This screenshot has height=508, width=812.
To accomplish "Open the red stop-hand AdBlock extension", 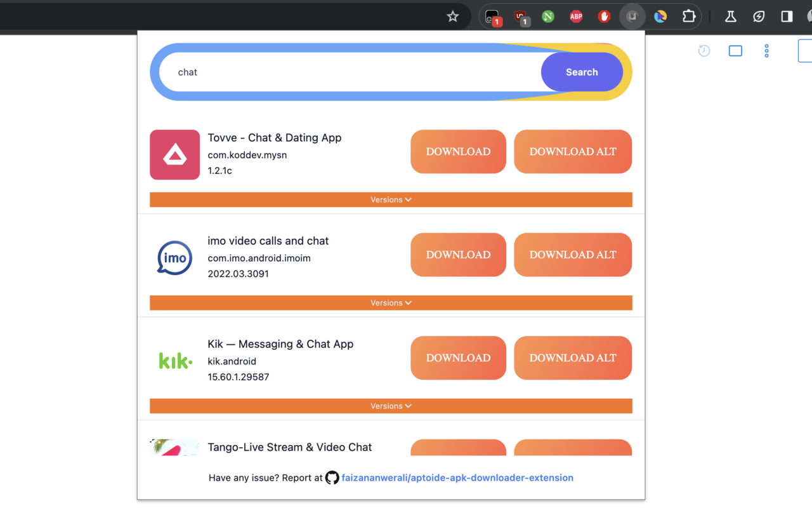I will click(x=604, y=17).
